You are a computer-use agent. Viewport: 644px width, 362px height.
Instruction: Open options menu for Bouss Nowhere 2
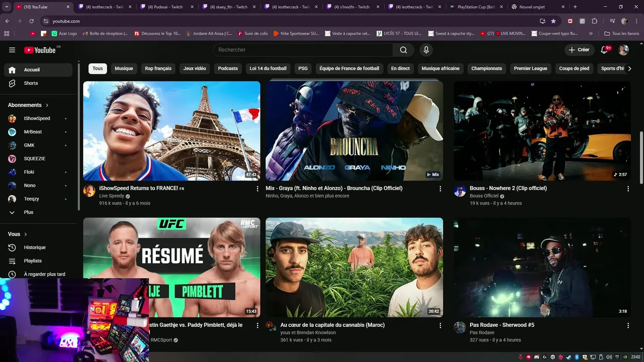(628, 189)
